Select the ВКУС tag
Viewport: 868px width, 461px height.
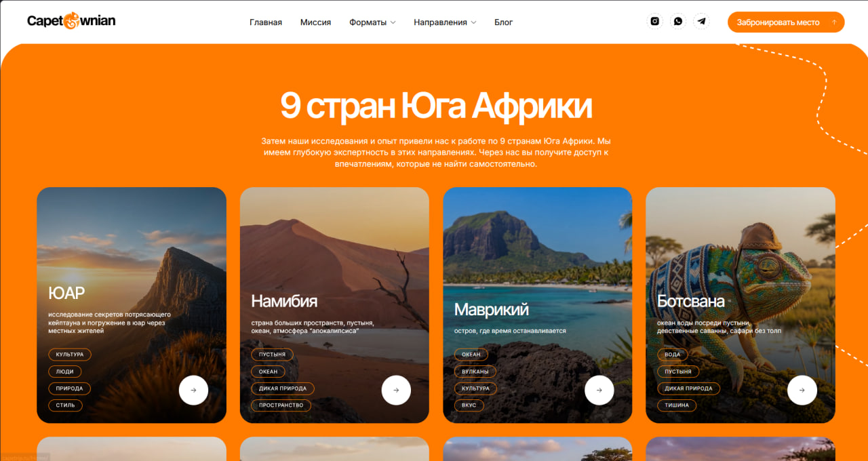(469, 405)
